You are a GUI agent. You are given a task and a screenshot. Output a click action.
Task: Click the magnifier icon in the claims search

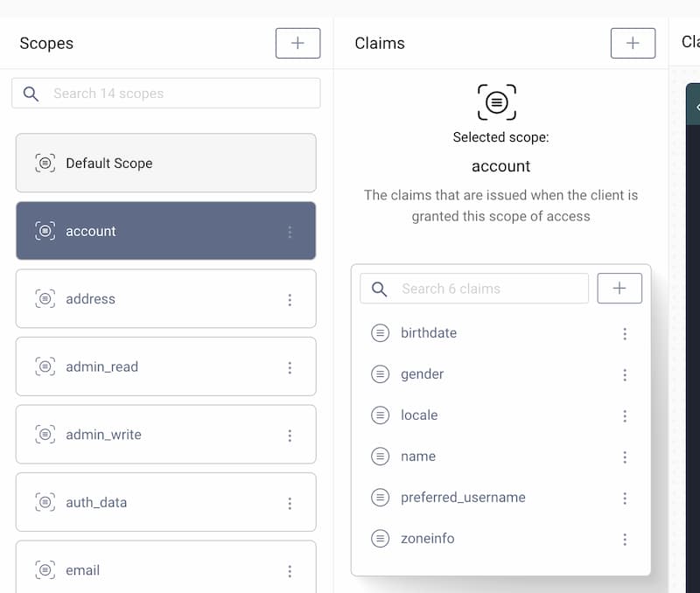tap(378, 288)
